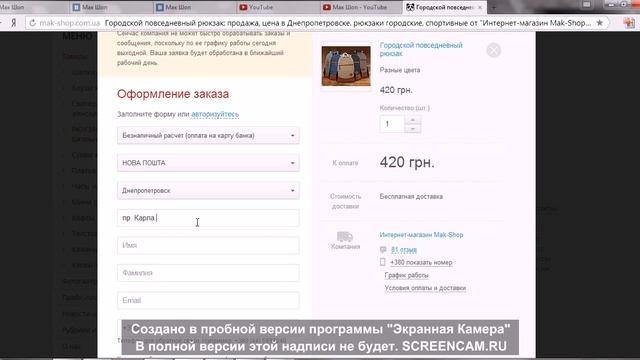The image size is (640, 360).
Task: Open the НОВА ПОШТА delivery dropdown
Action: pyautogui.click(x=208, y=163)
